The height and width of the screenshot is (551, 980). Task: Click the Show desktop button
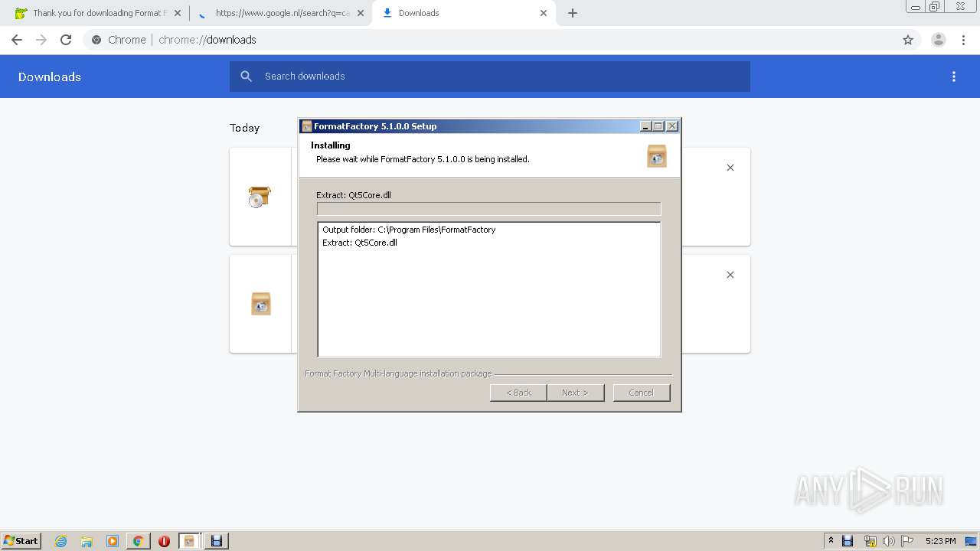971,541
